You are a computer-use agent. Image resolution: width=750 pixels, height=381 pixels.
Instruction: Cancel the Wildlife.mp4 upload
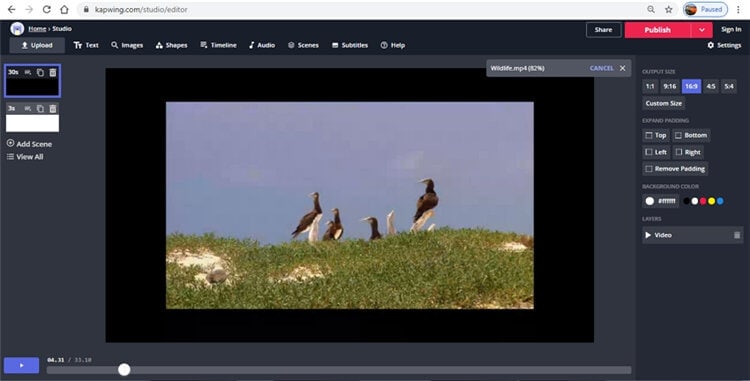pyautogui.click(x=601, y=68)
